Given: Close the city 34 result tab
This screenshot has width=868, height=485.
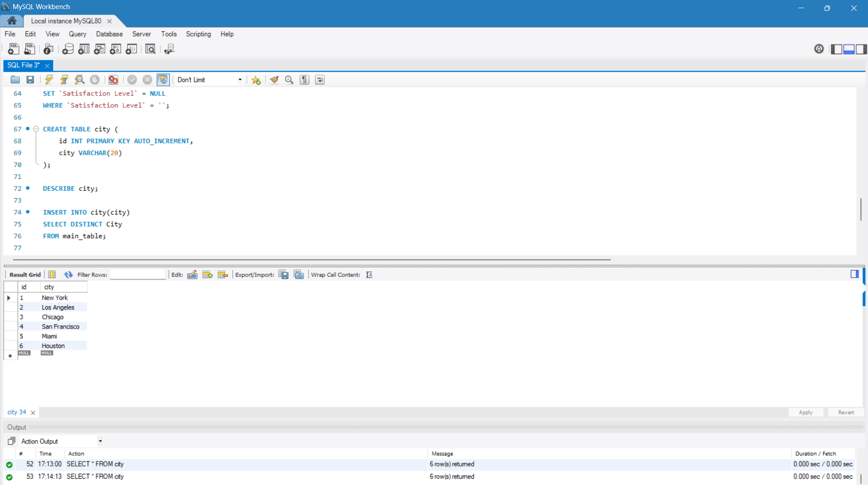Looking at the screenshot, I should (x=33, y=413).
